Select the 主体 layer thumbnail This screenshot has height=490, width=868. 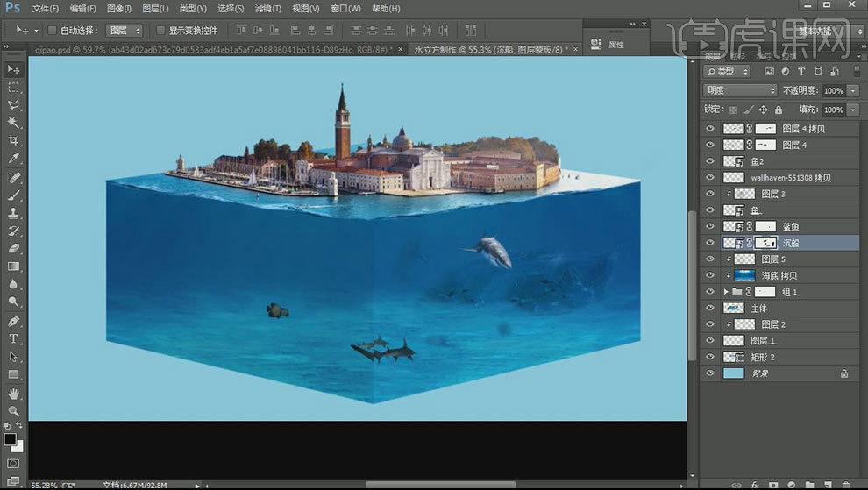pos(733,309)
